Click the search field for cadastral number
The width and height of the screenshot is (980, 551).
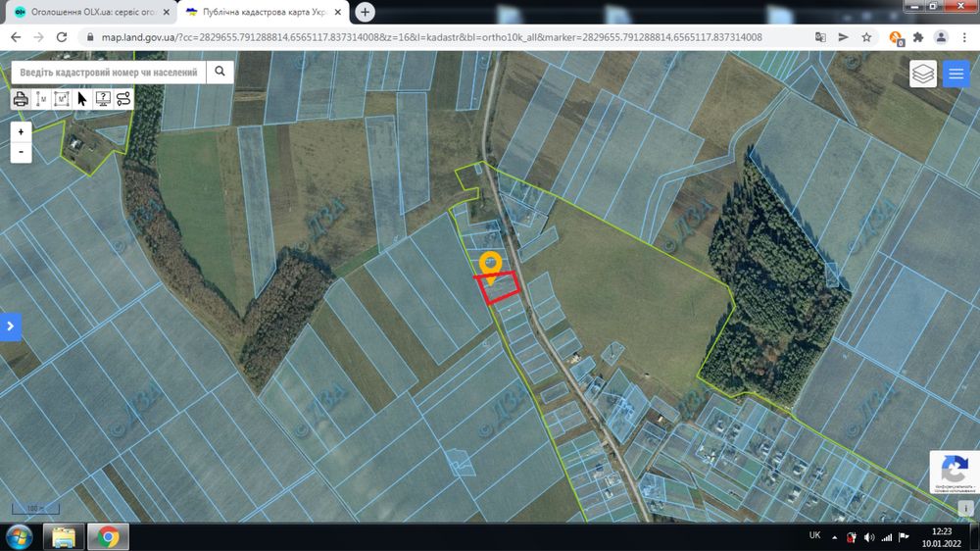[109, 72]
